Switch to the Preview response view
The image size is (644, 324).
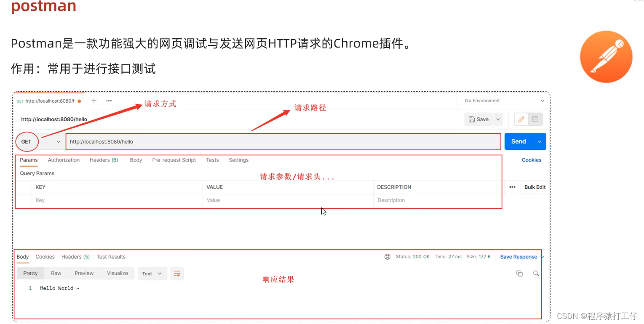[x=84, y=273]
